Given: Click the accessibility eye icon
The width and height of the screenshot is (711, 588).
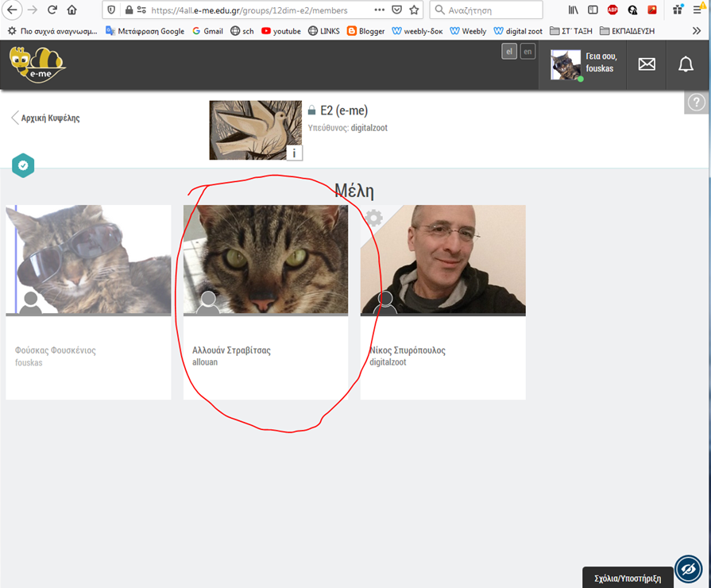Looking at the screenshot, I should (x=688, y=569).
